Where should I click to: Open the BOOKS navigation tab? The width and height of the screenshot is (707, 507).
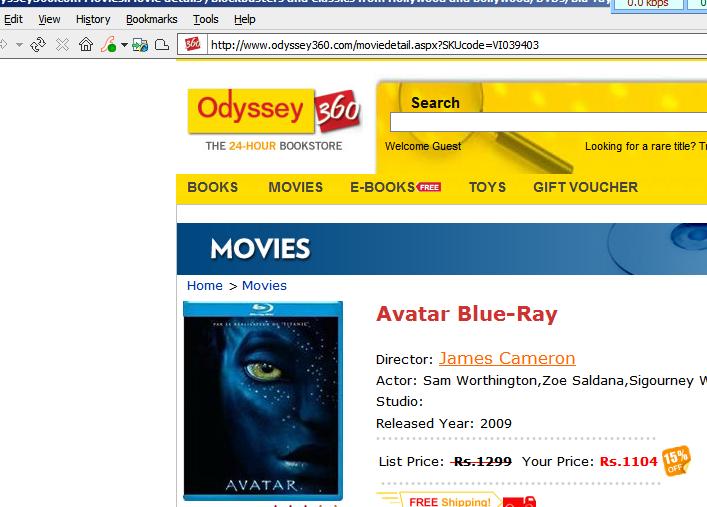point(212,187)
